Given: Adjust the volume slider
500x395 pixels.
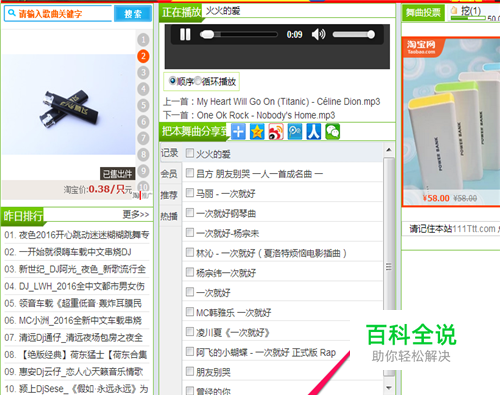Looking at the screenshot, I should coord(353,34).
